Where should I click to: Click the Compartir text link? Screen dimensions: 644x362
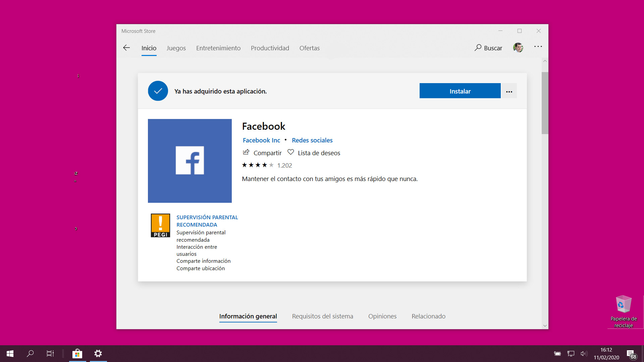[268, 153]
